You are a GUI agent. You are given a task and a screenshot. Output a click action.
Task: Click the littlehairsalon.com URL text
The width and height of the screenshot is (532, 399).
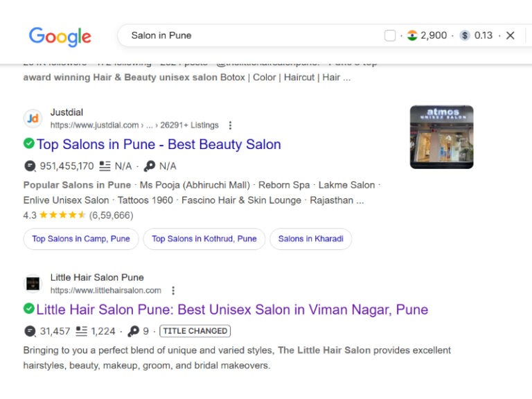point(105,290)
